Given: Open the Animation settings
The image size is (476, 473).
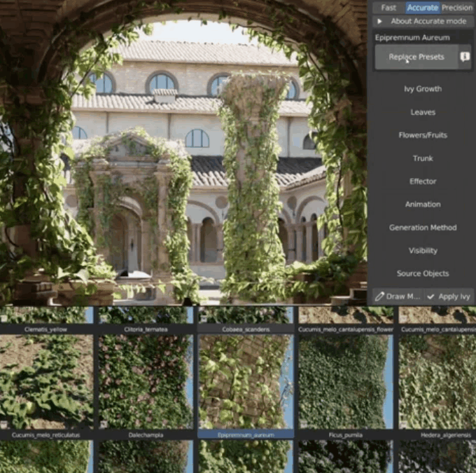Looking at the screenshot, I should pos(423,205).
